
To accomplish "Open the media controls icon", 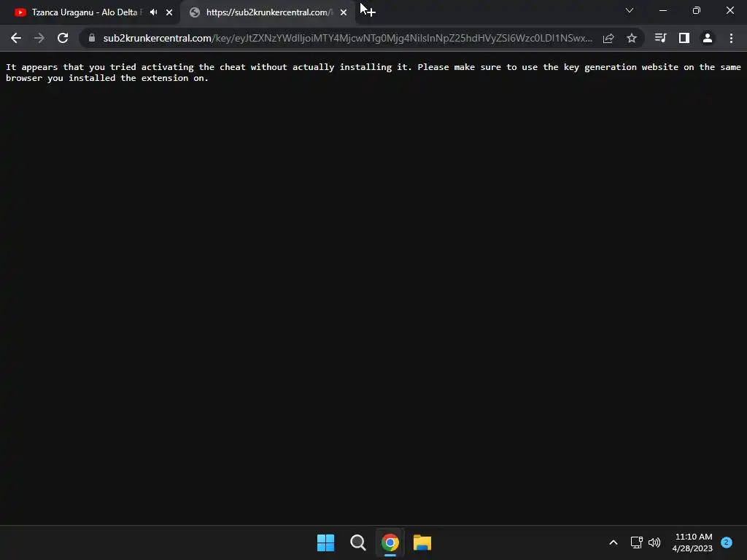I will point(660,38).
